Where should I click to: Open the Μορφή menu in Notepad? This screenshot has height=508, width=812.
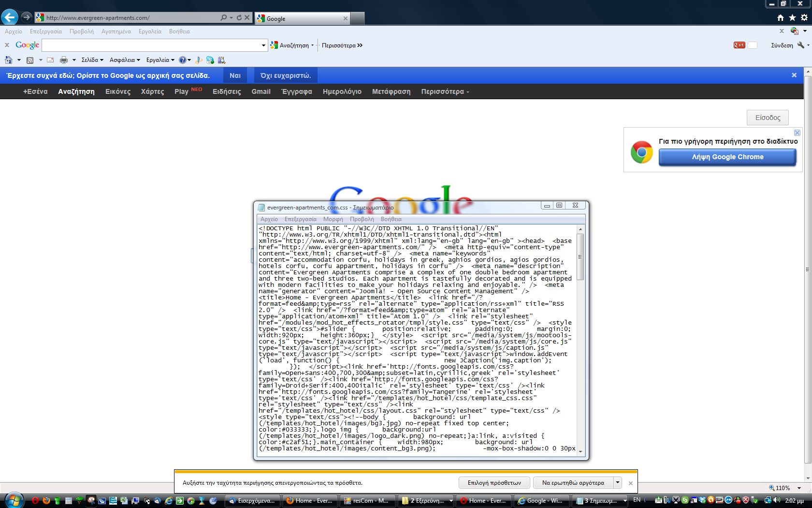coord(333,219)
